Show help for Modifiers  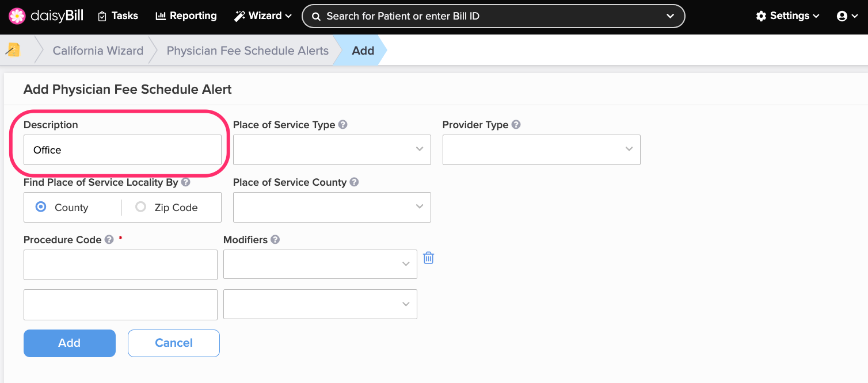275,239
